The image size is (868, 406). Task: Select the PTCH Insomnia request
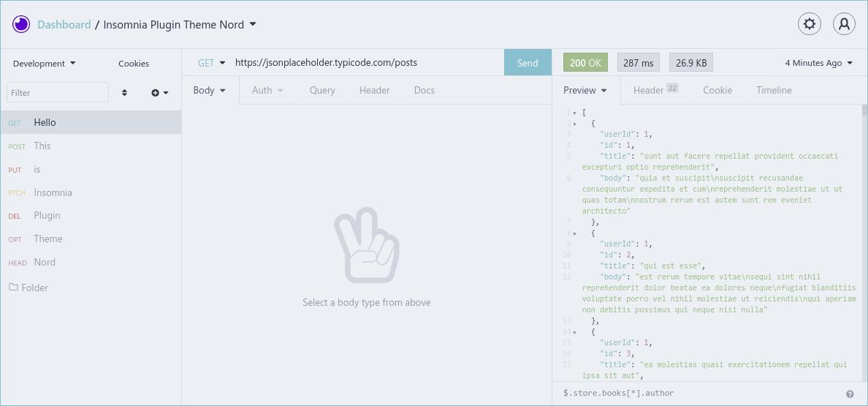click(x=91, y=192)
